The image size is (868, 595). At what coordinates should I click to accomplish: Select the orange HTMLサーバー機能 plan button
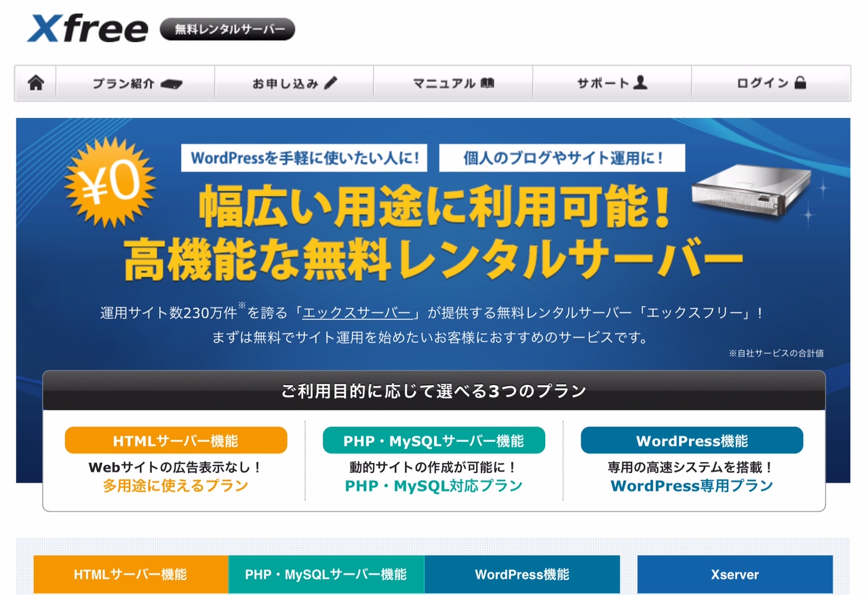(176, 440)
